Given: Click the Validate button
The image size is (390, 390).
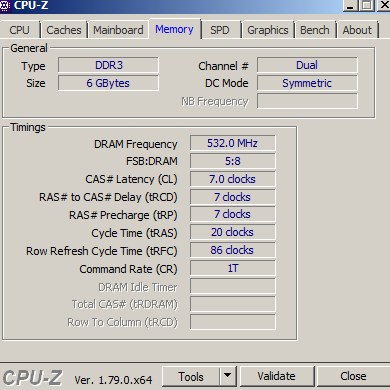Looking at the screenshot, I should tap(277, 376).
